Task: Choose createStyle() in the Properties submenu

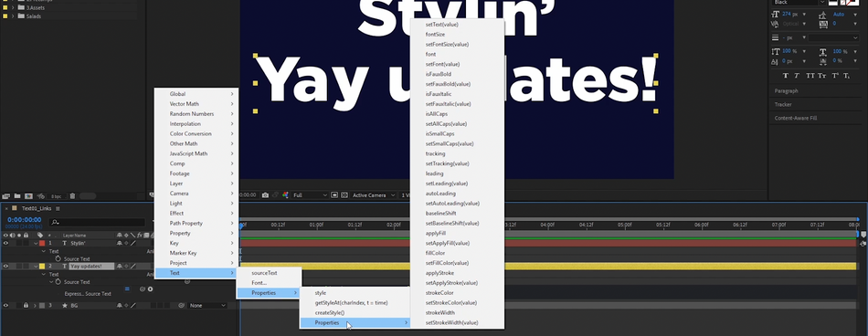Action: coord(355,313)
